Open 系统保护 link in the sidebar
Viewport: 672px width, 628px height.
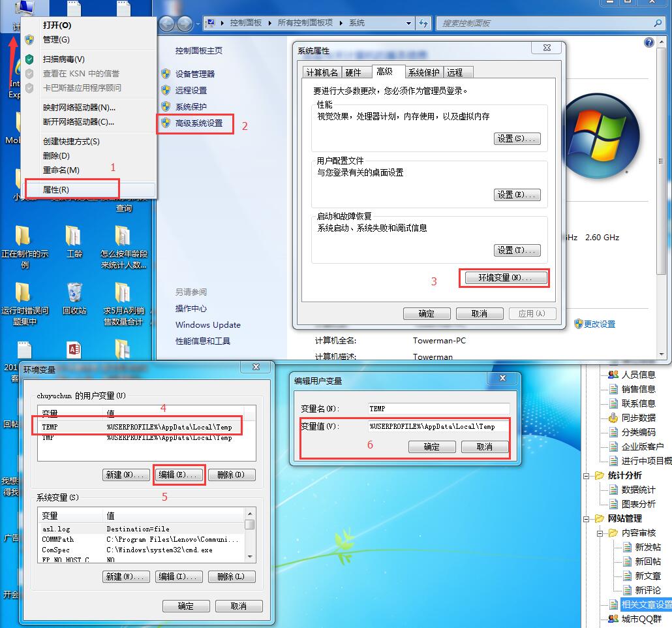point(191,106)
